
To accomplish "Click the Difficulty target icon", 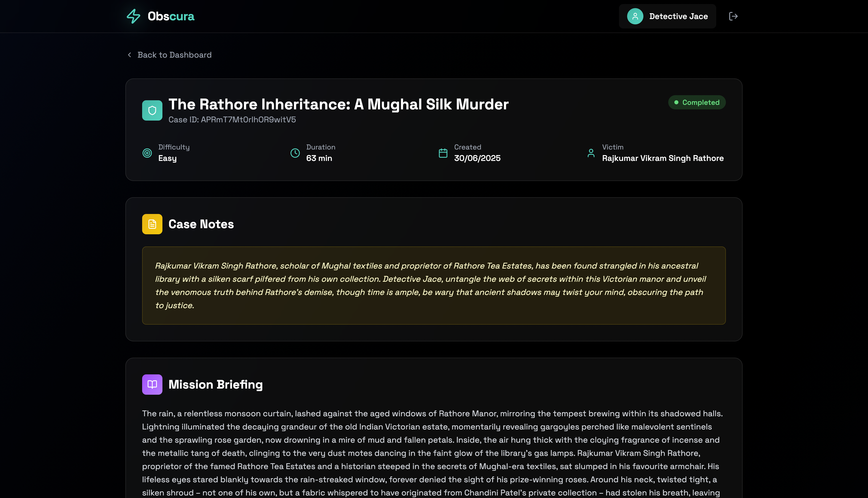I will coord(147,153).
